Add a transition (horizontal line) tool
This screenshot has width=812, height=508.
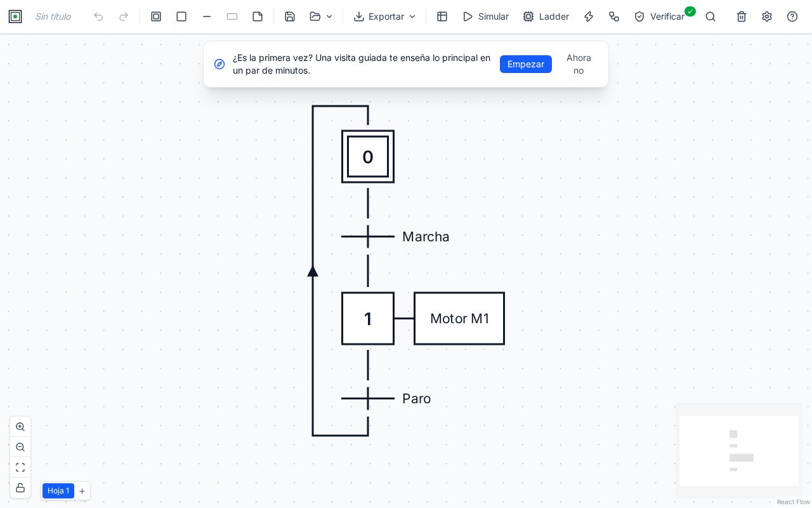pos(207,17)
